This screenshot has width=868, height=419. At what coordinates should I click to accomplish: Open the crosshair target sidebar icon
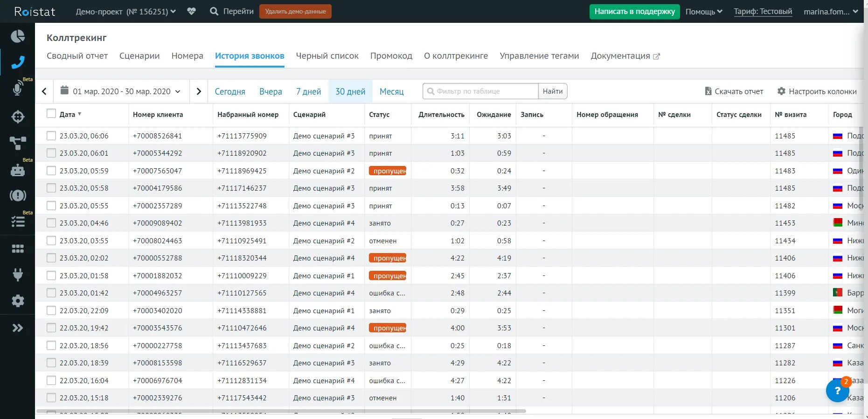18,117
